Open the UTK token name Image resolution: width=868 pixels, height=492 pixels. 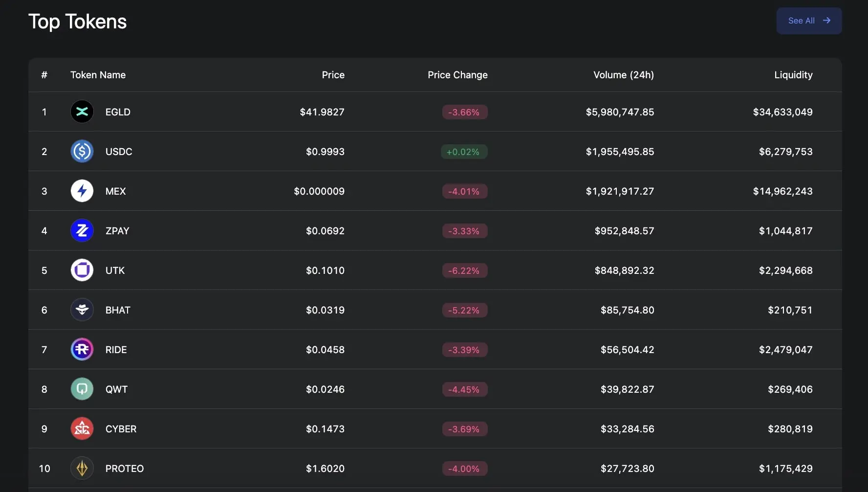click(x=115, y=270)
